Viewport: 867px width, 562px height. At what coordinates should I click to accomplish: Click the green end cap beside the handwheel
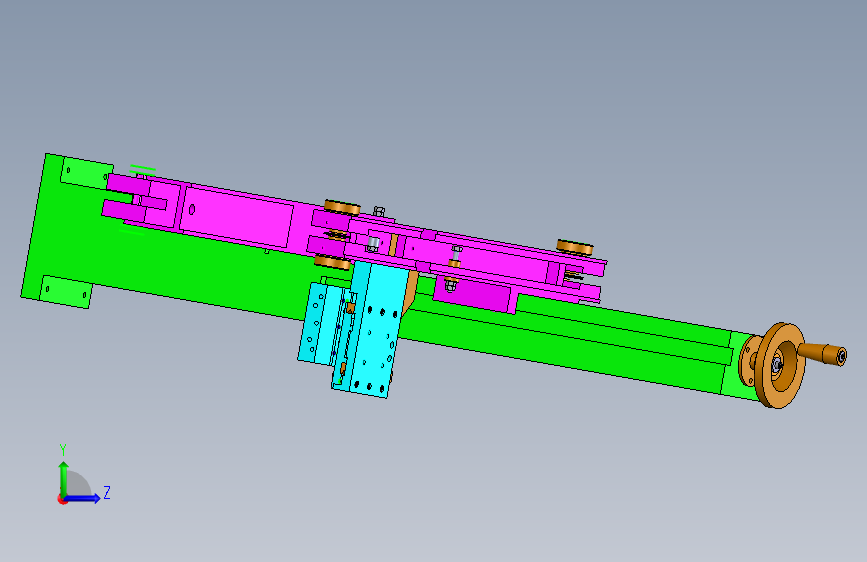coord(738,364)
